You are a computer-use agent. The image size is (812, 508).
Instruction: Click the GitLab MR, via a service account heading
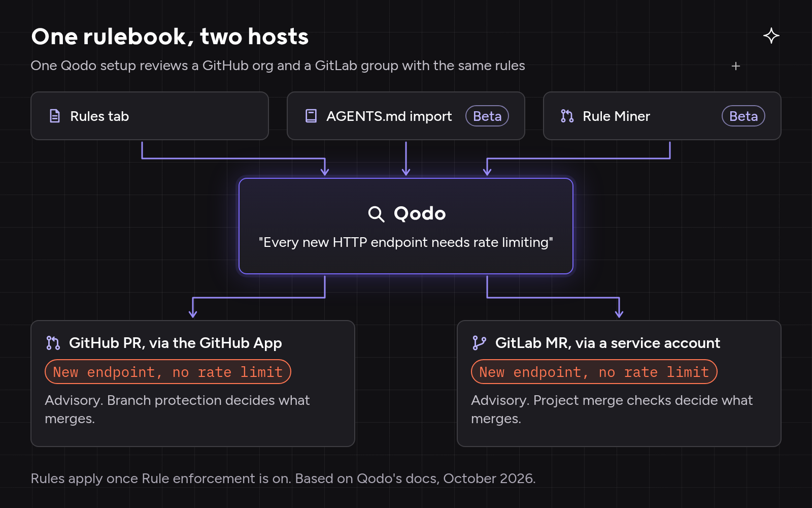(x=607, y=343)
